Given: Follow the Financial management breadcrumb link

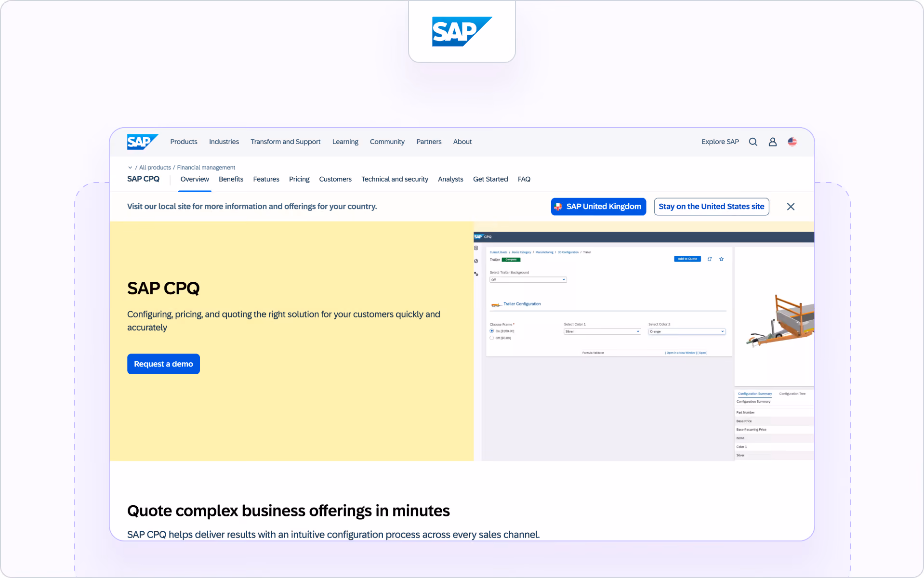Looking at the screenshot, I should coord(206,168).
